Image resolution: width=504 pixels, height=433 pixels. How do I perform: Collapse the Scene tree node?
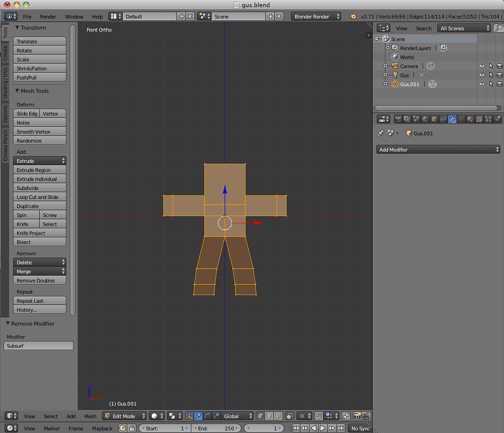tap(377, 39)
